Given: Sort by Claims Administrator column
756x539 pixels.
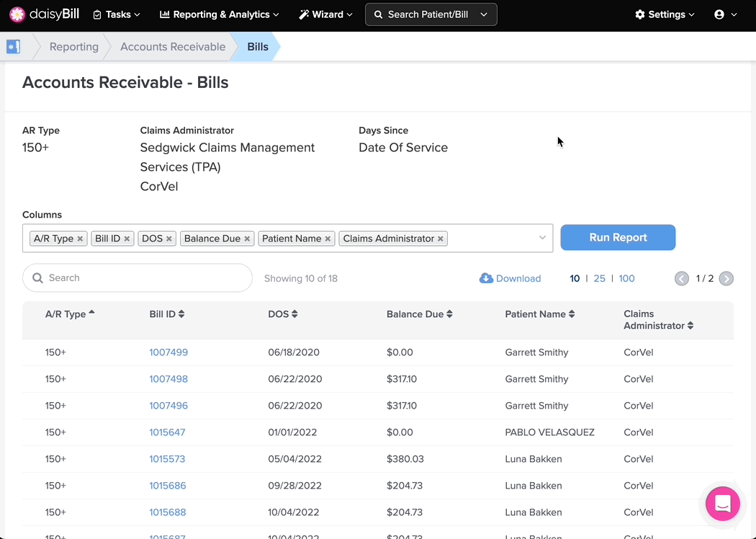Looking at the screenshot, I should pos(658,320).
